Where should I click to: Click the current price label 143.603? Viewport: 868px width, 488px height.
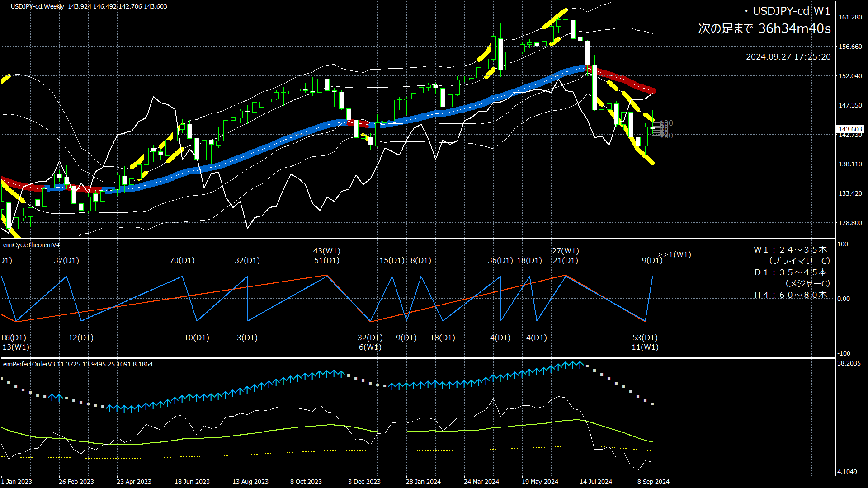(x=850, y=129)
